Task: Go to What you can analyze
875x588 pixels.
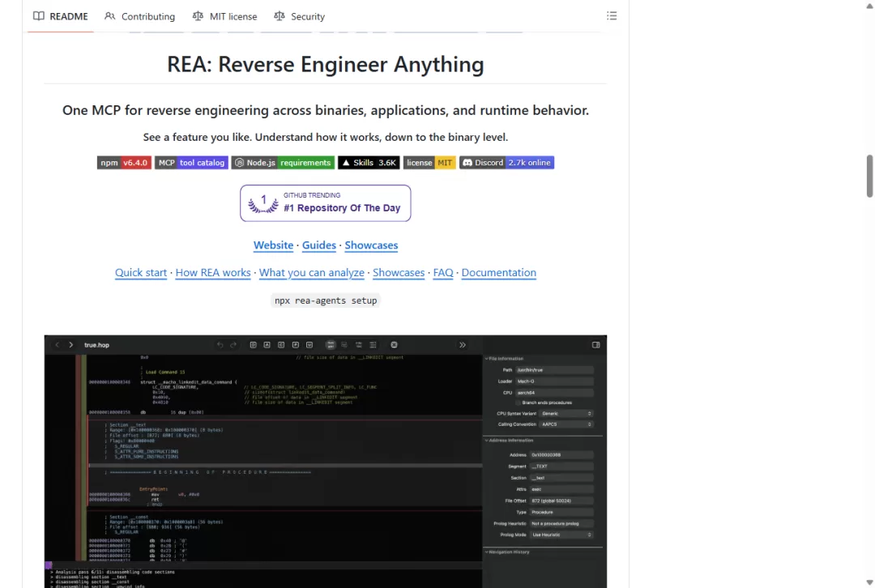Action: point(311,272)
